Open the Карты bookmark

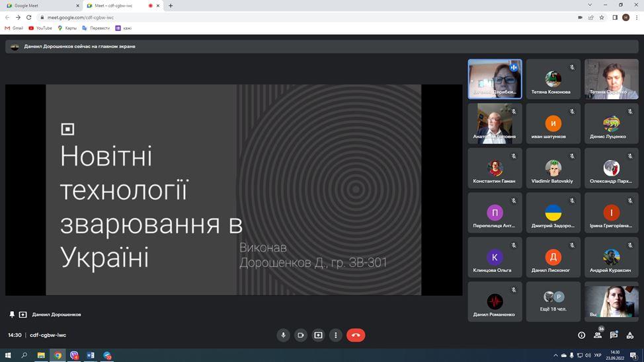[x=67, y=28]
